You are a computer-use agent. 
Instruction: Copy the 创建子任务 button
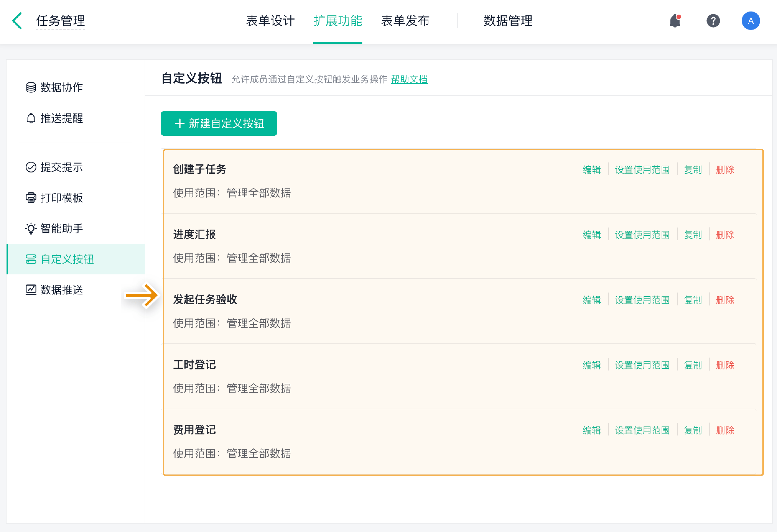693,170
